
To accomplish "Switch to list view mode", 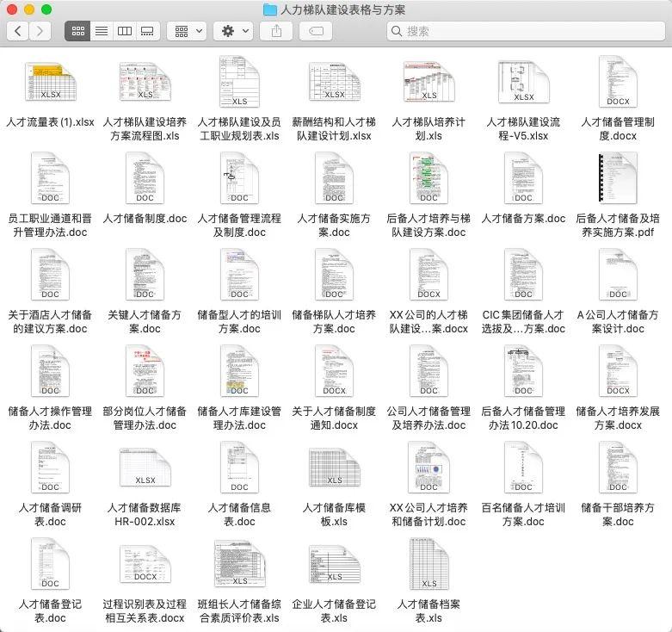I will pyautogui.click(x=102, y=31).
